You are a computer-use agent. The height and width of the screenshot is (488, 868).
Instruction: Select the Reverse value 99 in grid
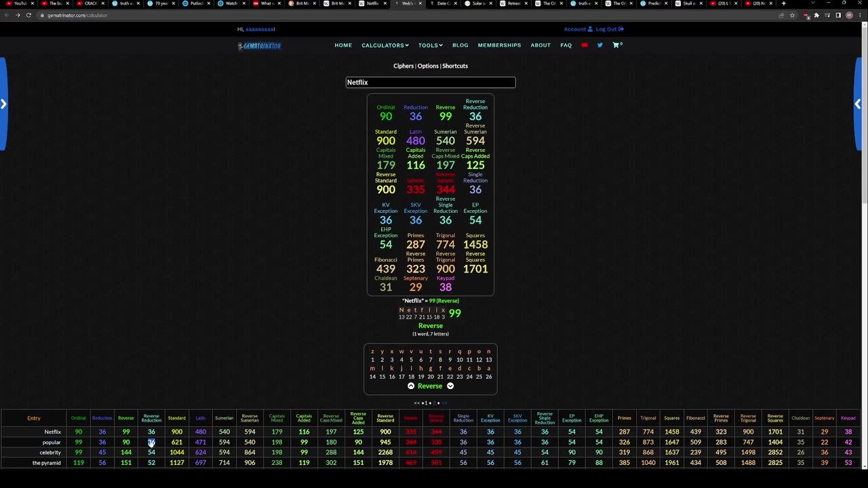(x=446, y=117)
